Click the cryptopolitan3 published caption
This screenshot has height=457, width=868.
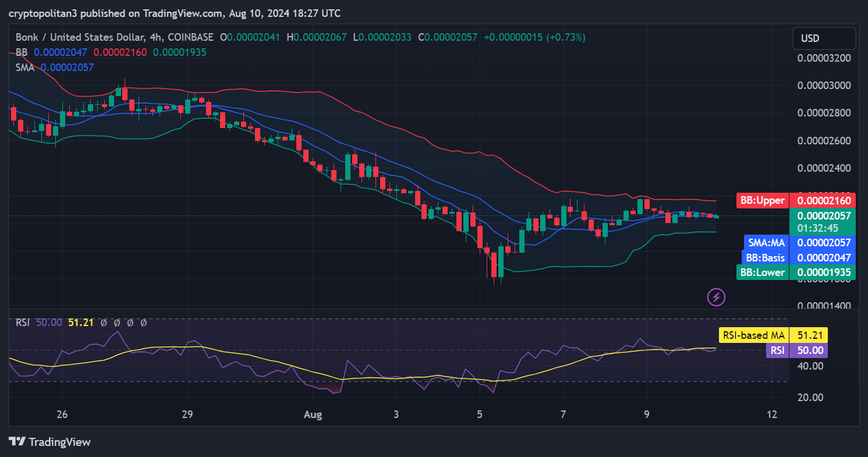(x=175, y=13)
